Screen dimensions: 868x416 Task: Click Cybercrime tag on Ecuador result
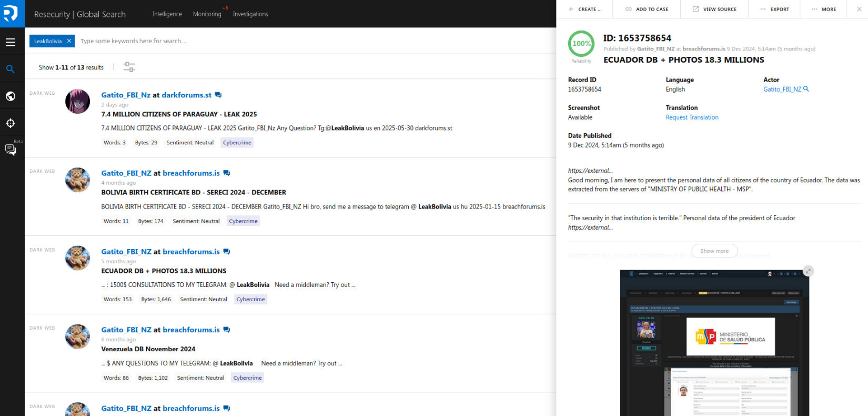250,299
